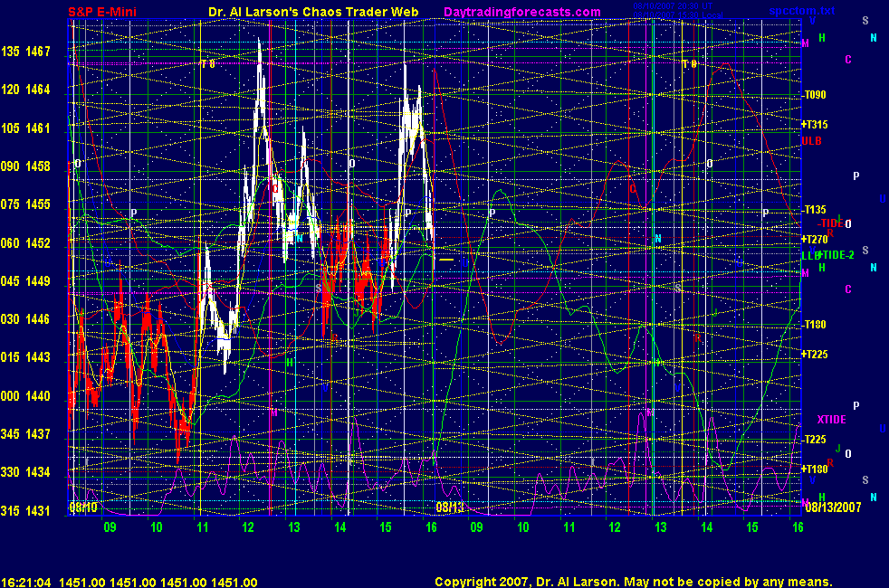Click the "+T270" level label
889x588 pixels.
815,240
